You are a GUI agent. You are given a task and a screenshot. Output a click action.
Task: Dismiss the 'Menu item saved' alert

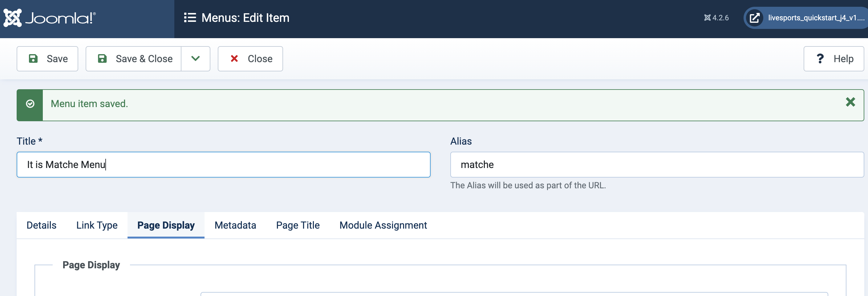click(x=850, y=102)
